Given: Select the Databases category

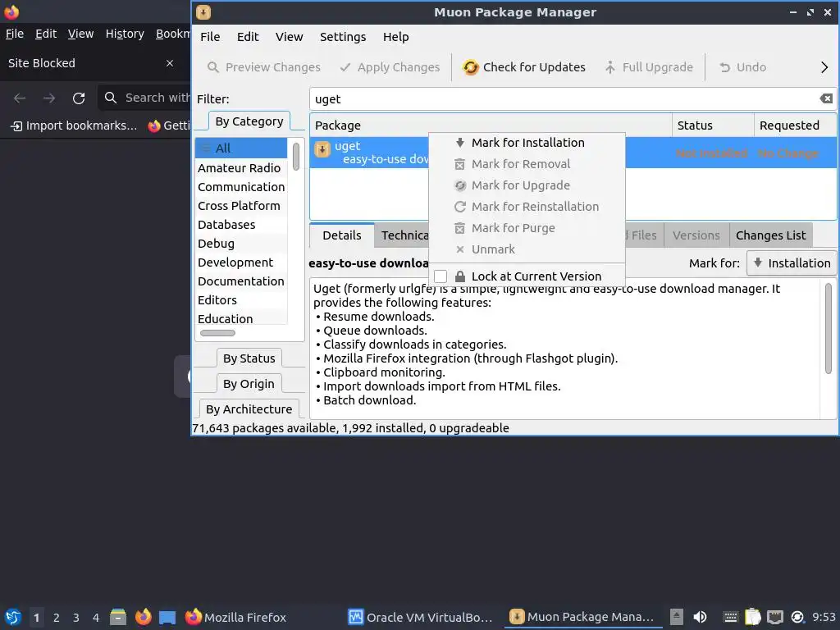Looking at the screenshot, I should tap(242, 225).
